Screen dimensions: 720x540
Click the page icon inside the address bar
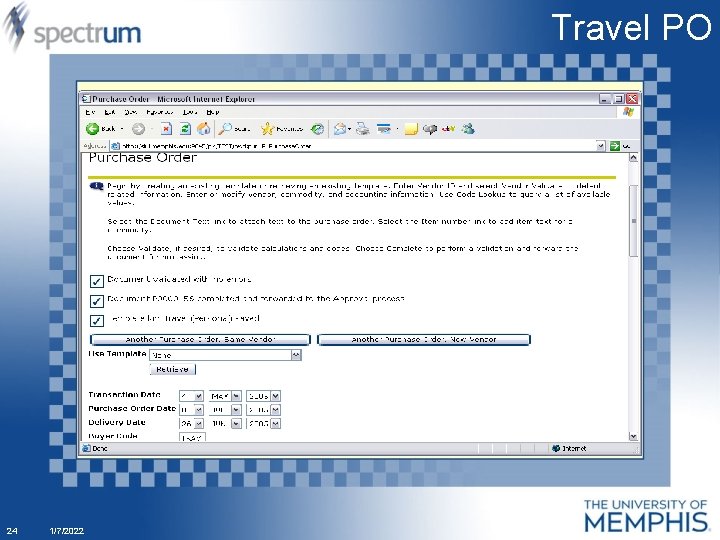pos(115,146)
